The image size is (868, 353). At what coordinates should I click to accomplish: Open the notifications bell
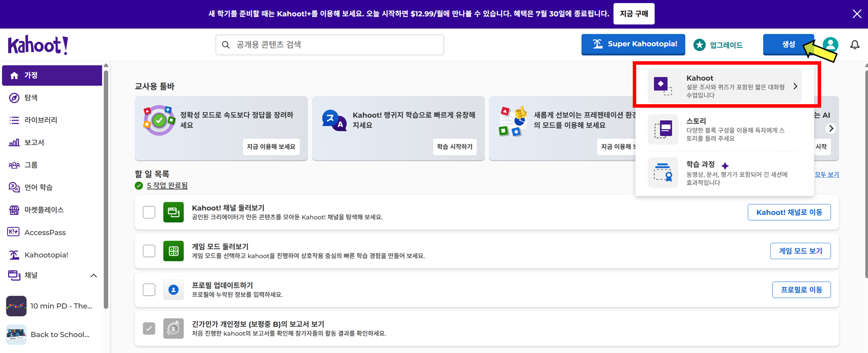tap(855, 45)
